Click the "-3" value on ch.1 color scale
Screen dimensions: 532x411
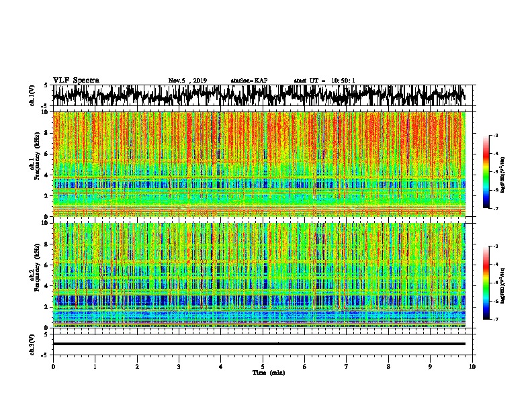(x=495, y=135)
